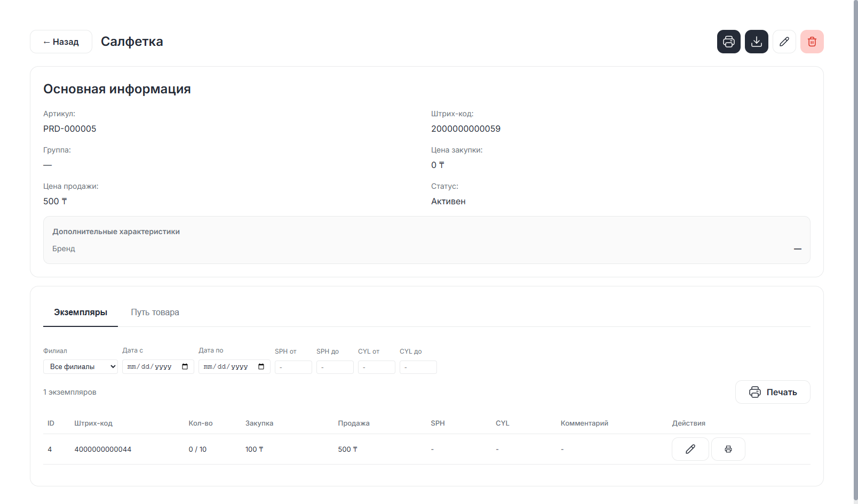Switch to the Экземпляры tab
Image resolution: width=858 pixels, height=504 pixels.
click(x=81, y=313)
